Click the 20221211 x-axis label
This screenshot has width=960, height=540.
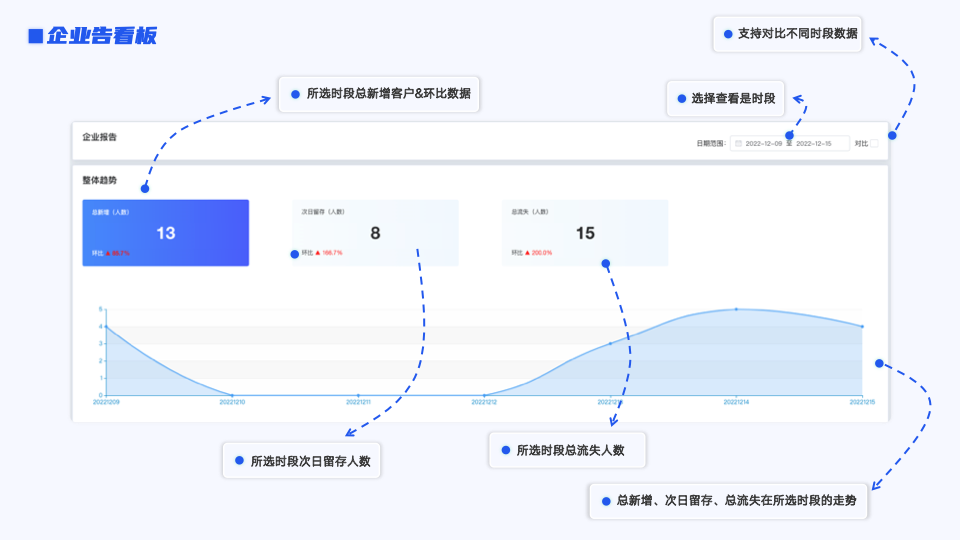[359, 402]
